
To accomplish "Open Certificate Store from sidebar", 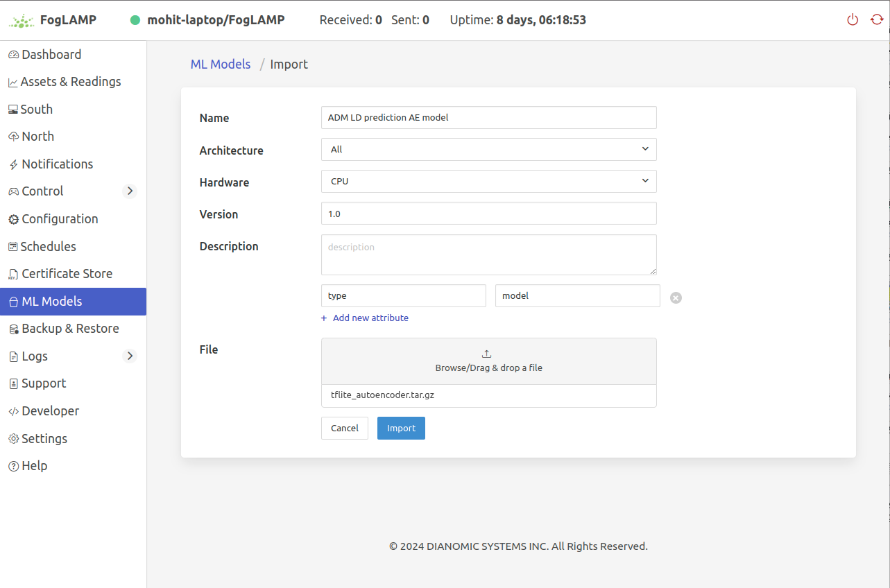I will tap(67, 274).
